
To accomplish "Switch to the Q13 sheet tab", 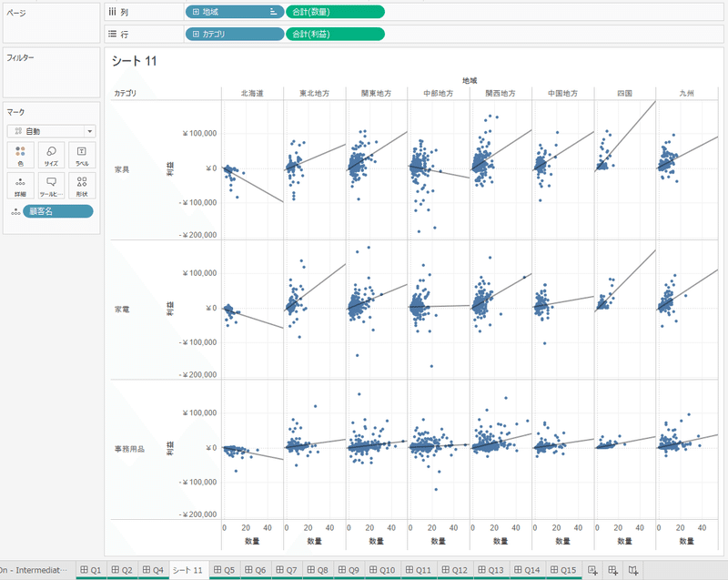I will pos(491,570).
